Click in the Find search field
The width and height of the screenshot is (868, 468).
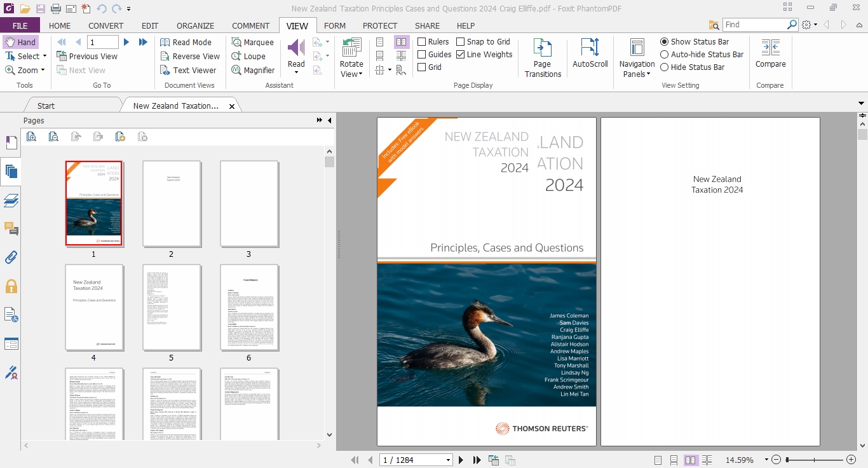tap(754, 25)
